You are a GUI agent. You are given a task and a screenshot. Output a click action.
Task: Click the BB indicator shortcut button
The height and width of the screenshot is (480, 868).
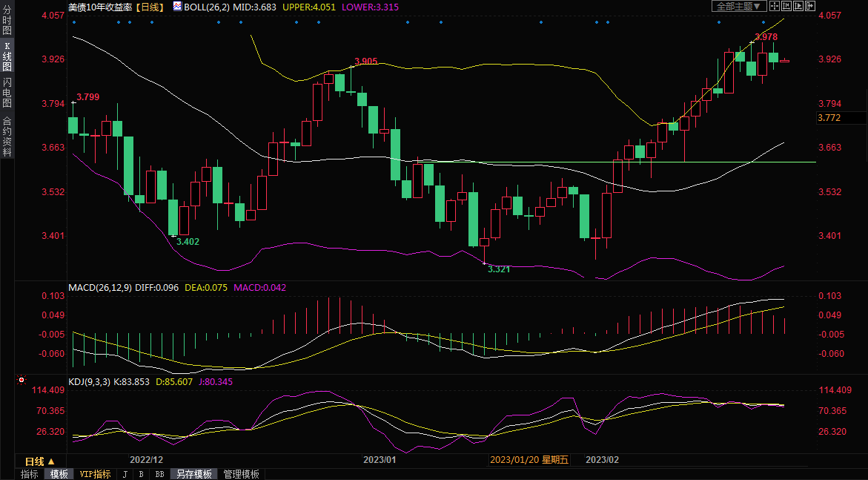(x=159, y=474)
